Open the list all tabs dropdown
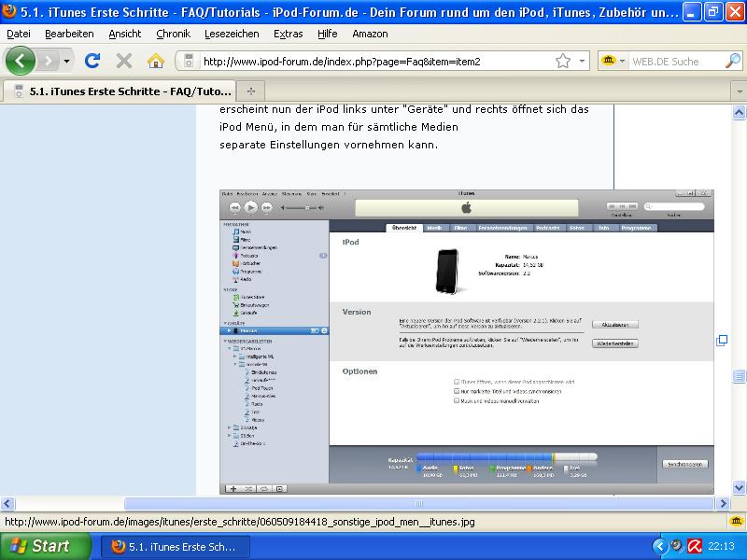Screen dimensions: 747x560 (739, 91)
